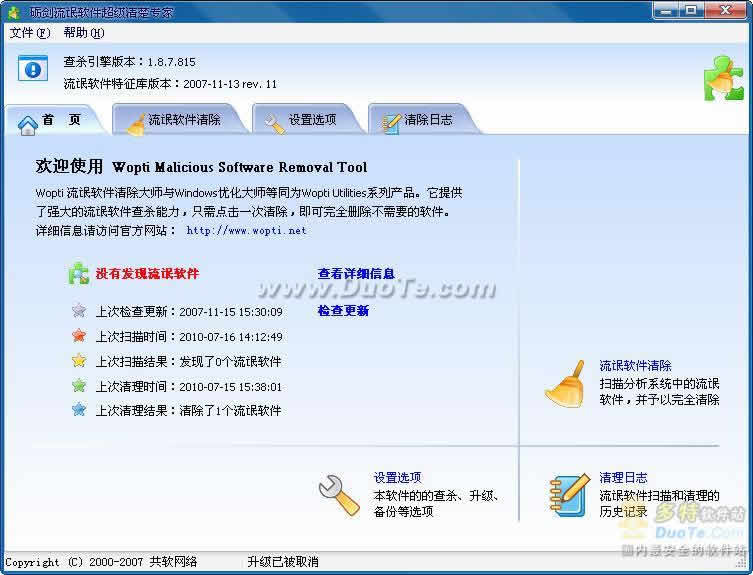Click the 上次扫描结果：发现了0个流氓软件 line

(x=188, y=362)
